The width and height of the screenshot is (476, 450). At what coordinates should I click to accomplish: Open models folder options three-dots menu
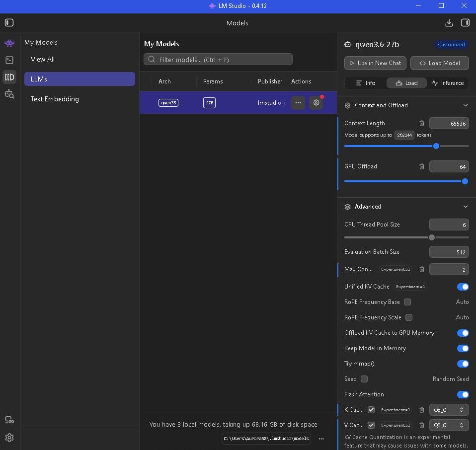coord(321,439)
